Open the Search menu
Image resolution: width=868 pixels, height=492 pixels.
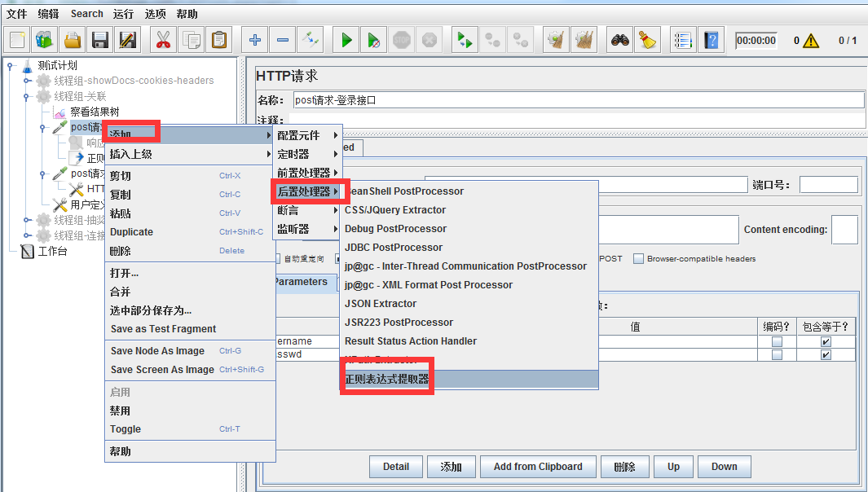[x=87, y=14]
